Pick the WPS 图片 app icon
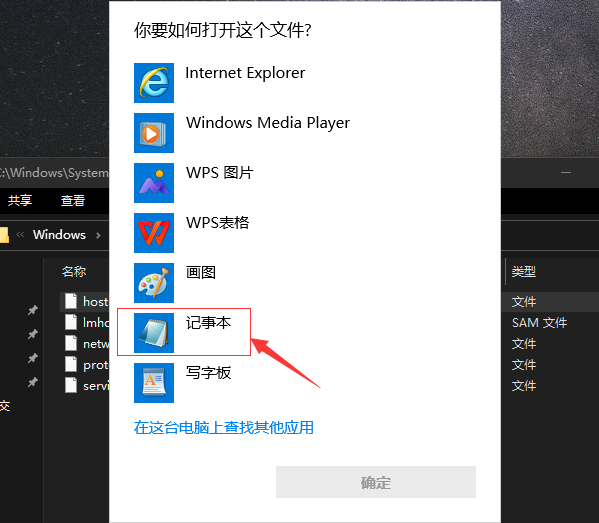Viewport: 599px width, 523px height. tap(154, 183)
